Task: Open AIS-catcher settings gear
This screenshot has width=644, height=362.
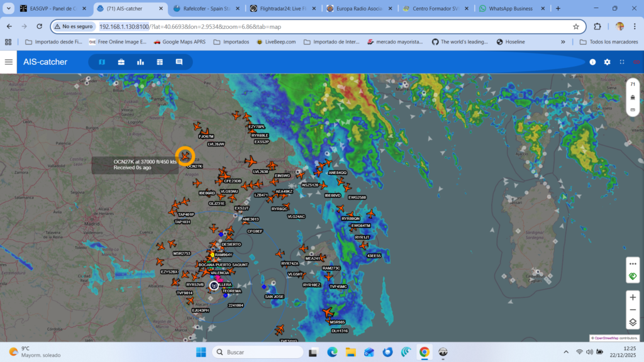Action: pyautogui.click(x=607, y=62)
